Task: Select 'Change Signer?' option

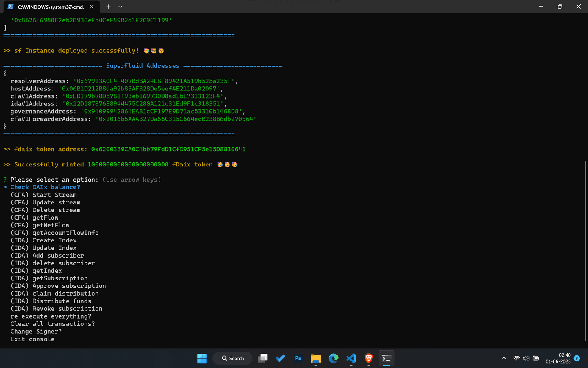Action: (x=36, y=332)
